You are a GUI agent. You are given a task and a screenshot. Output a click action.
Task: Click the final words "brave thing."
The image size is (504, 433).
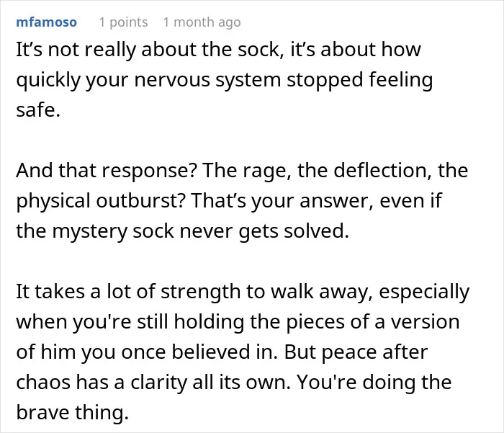[72, 412]
